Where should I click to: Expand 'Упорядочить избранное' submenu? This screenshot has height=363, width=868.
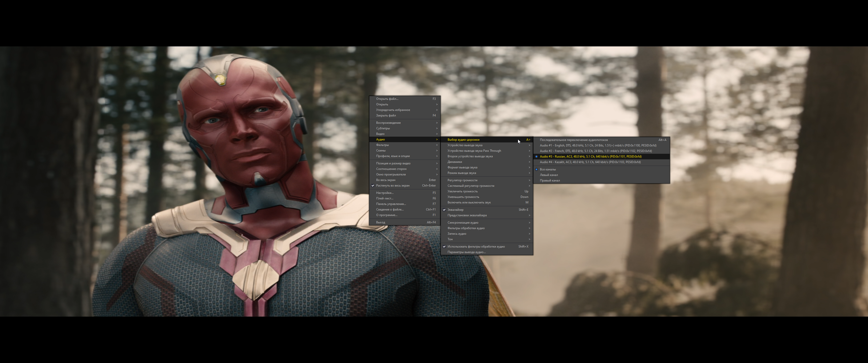(405, 110)
